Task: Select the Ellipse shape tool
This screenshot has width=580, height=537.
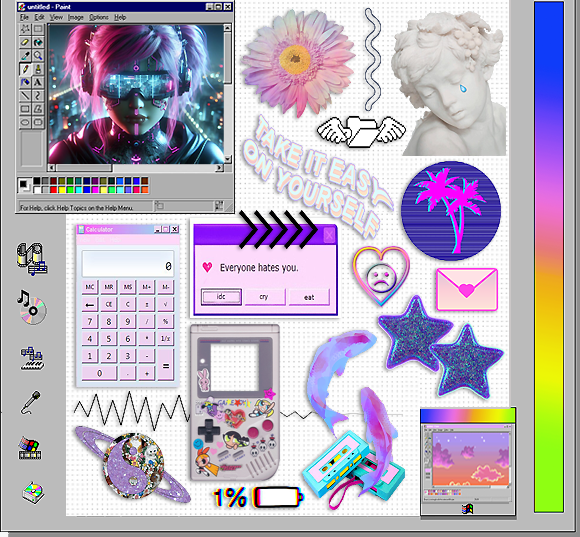Action: tap(25, 122)
